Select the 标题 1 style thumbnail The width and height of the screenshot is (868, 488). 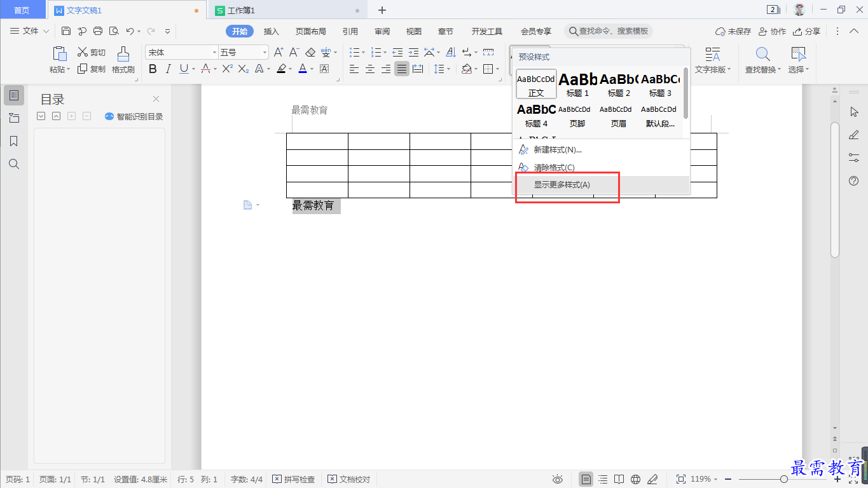(577, 84)
